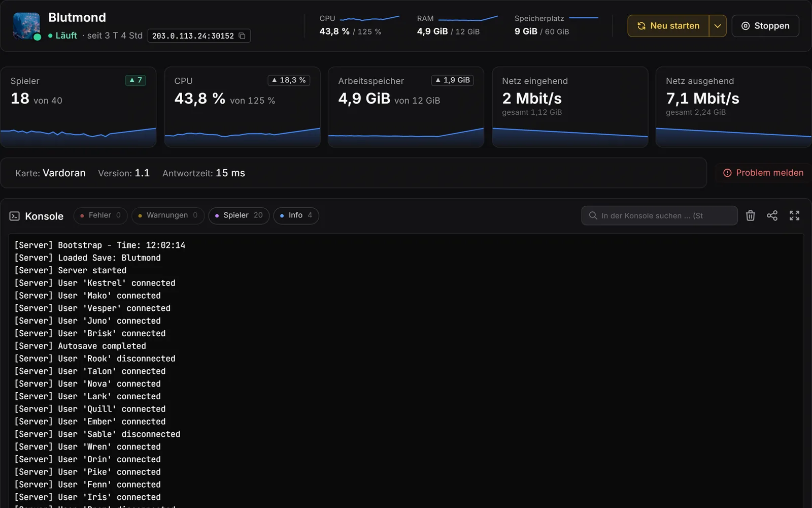Click the Blutmond server title
812x508 pixels.
(x=77, y=17)
